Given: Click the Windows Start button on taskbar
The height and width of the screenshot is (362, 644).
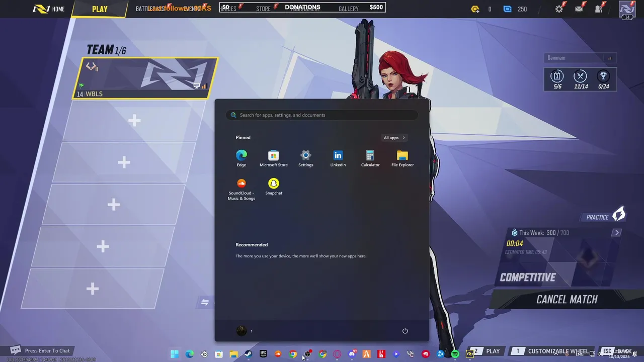Looking at the screenshot, I should pos(175,354).
